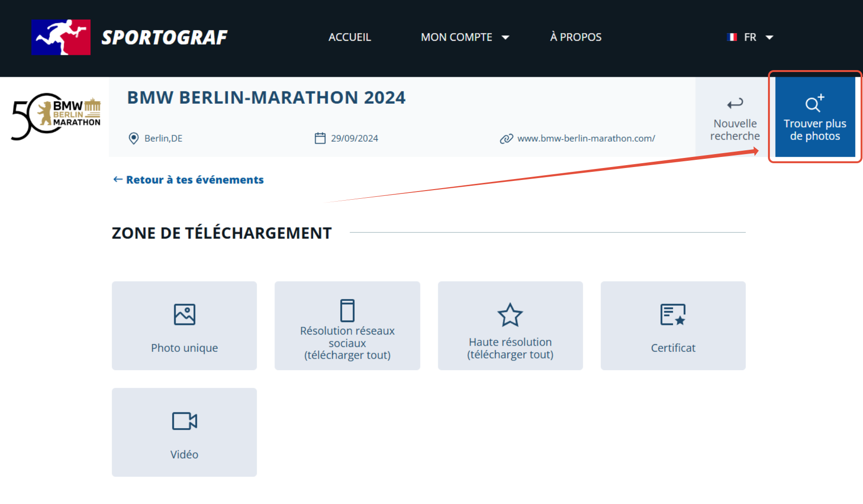Click the FR language label
This screenshot has width=863, height=504.
click(750, 37)
